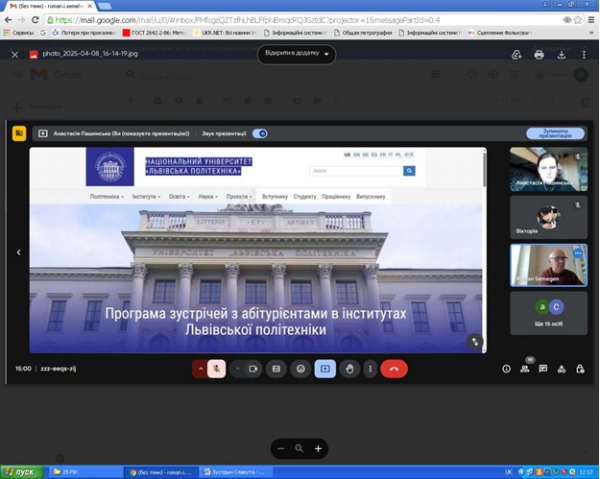Download the photo attachment
Image resolution: width=600 pixels, height=479 pixels.
(561, 55)
